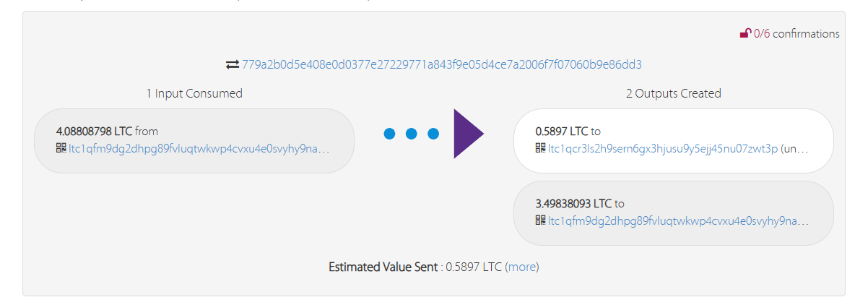Click the truncated "(un…" status text

coord(794,149)
